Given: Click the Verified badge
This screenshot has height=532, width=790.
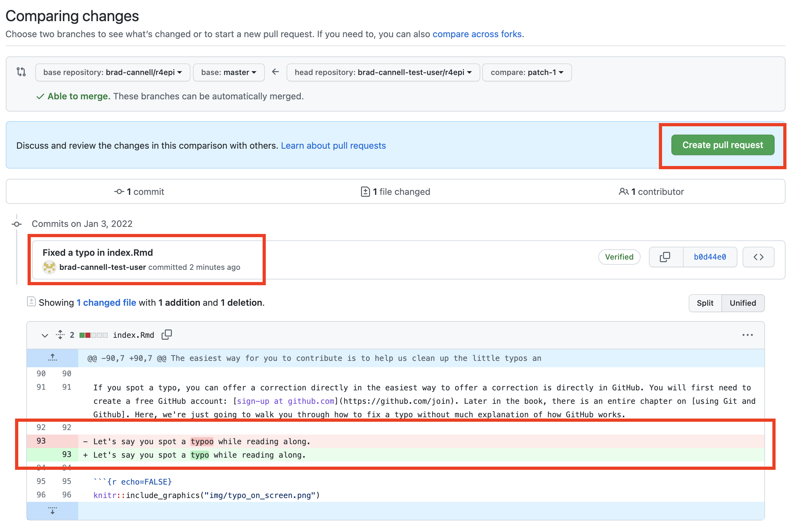Looking at the screenshot, I should (x=619, y=257).
